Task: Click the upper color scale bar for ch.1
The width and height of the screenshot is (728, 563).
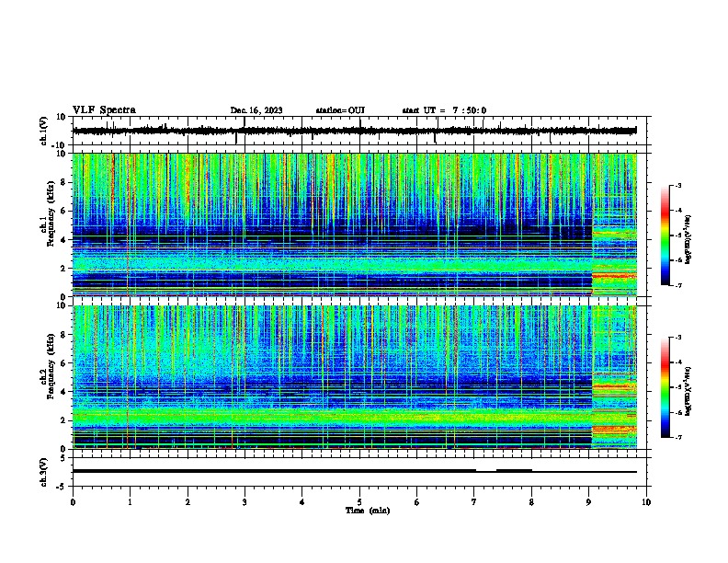Action: (x=665, y=236)
